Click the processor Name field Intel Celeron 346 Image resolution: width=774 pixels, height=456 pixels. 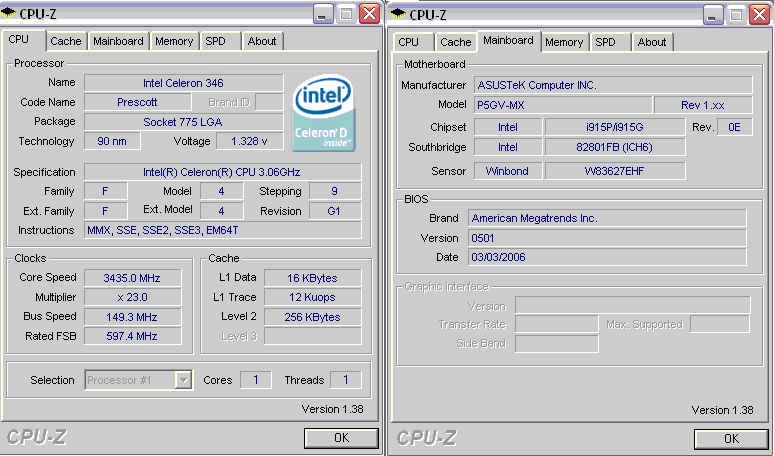click(x=184, y=83)
